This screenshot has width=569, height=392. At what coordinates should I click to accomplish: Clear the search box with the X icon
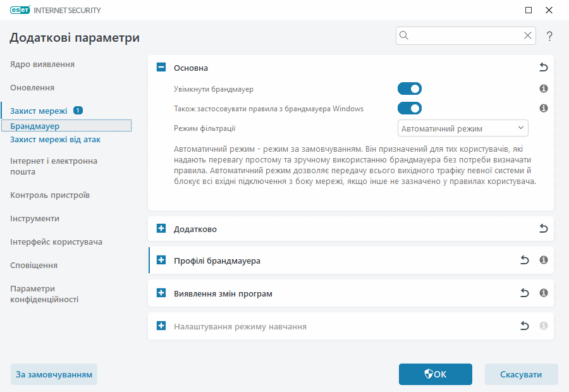(x=527, y=35)
